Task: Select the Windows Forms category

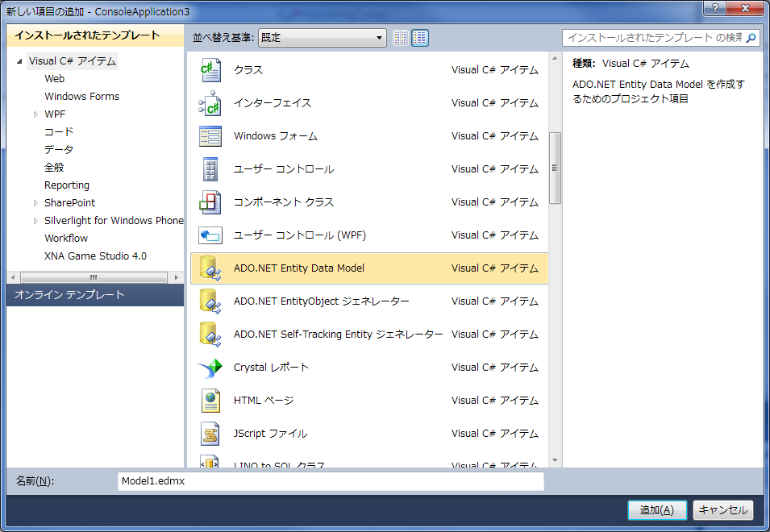Action: click(x=82, y=97)
